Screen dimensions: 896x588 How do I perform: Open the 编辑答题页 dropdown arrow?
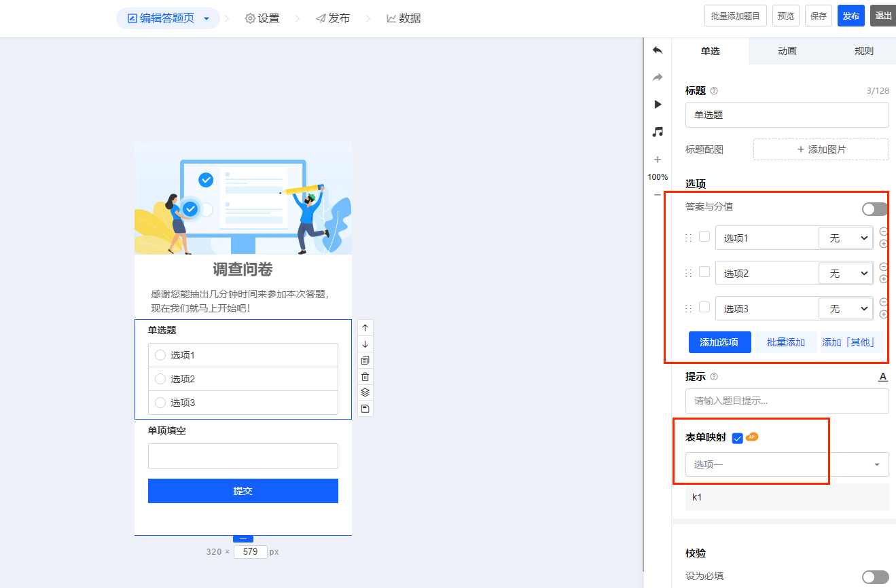click(207, 19)
